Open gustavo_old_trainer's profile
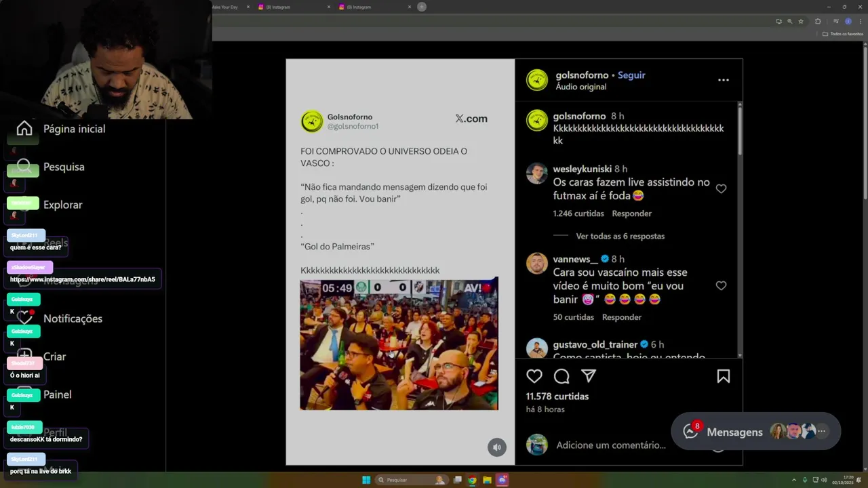The width and height of the screenshot is (868, 488). 595,344
